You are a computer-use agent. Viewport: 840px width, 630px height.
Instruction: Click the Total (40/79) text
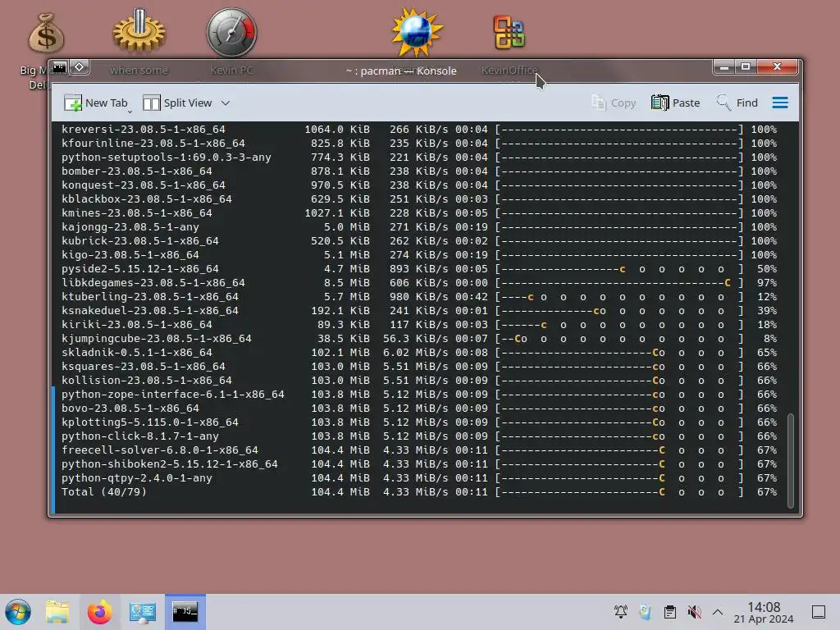pos(104,491)
